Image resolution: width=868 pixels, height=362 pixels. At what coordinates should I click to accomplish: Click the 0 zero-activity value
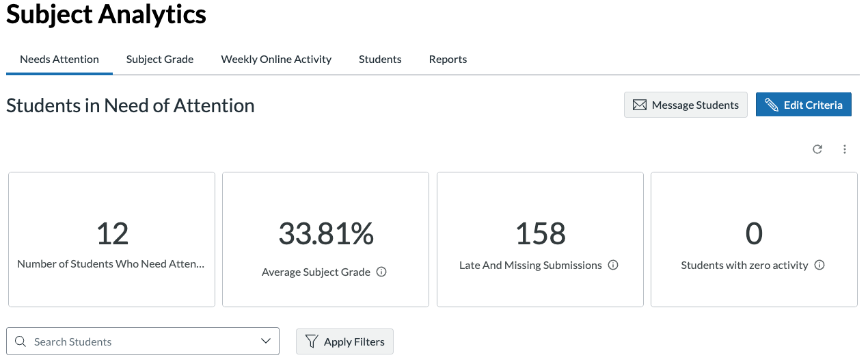754,234
